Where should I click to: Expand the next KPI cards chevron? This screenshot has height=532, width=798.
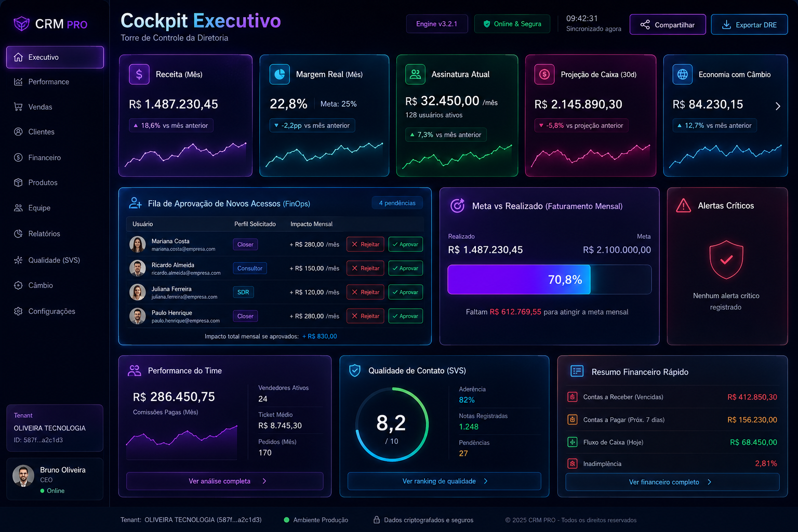[778, 106]
